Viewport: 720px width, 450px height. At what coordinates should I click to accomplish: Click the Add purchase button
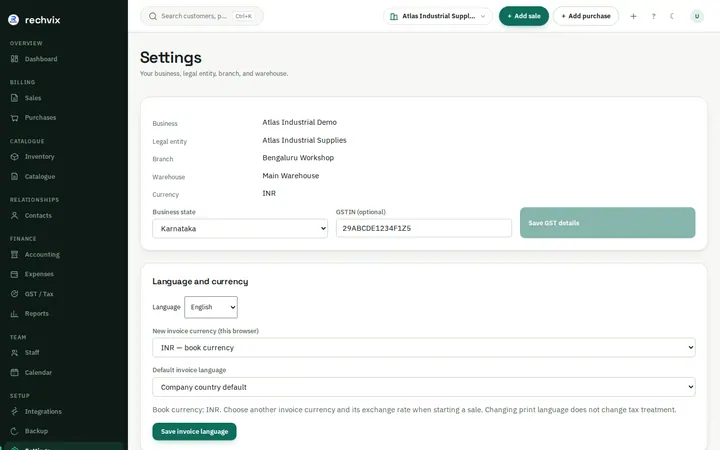pos(586,16)
